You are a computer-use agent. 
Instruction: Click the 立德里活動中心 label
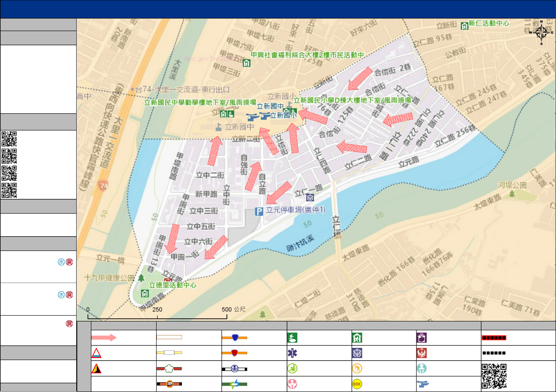click(173, 285)
